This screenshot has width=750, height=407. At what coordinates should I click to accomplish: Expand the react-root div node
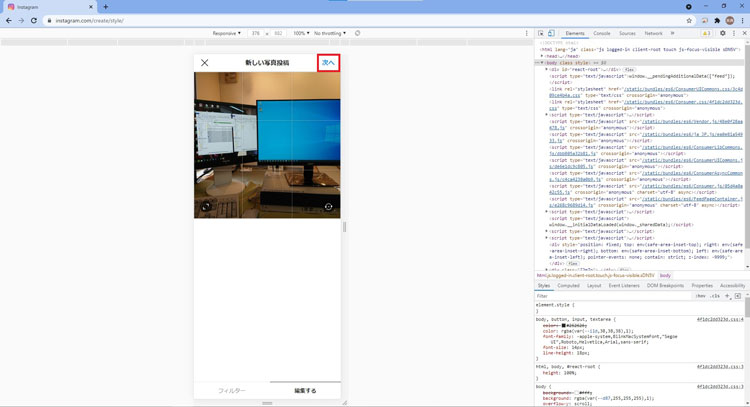tap(546, 69)
